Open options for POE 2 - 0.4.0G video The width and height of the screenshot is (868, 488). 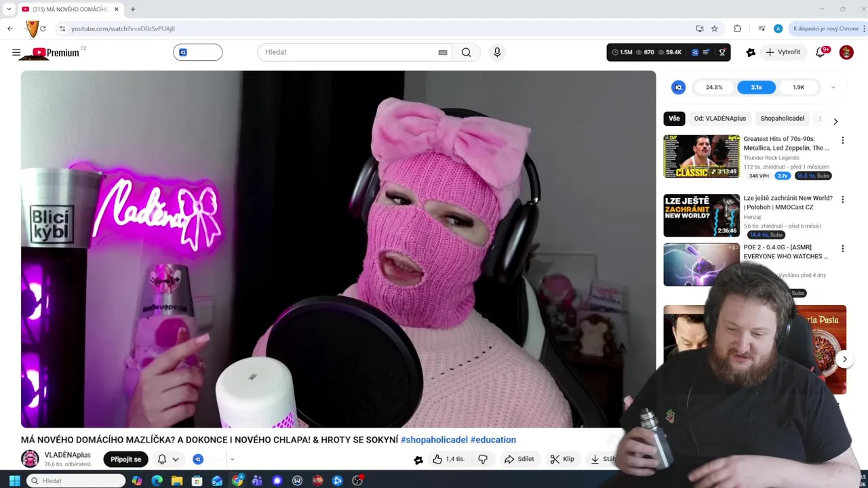(x=843, y=249)
